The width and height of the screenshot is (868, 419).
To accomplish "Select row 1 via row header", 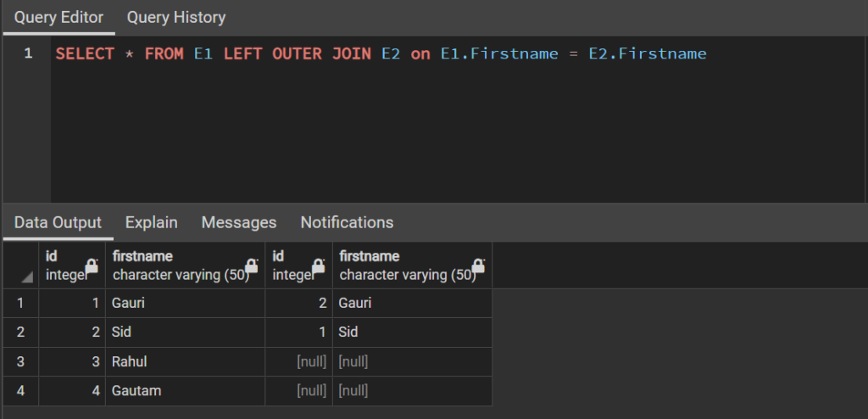I will [20, 303].
